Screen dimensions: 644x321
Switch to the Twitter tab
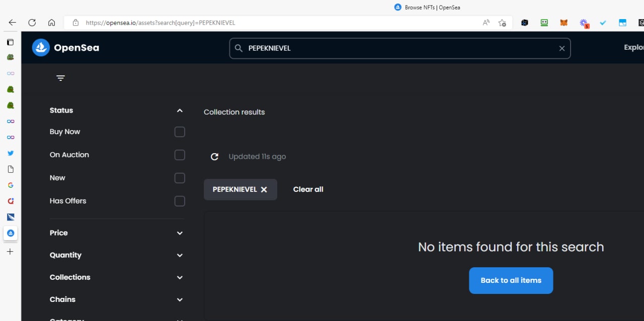(x=11, y=153)
